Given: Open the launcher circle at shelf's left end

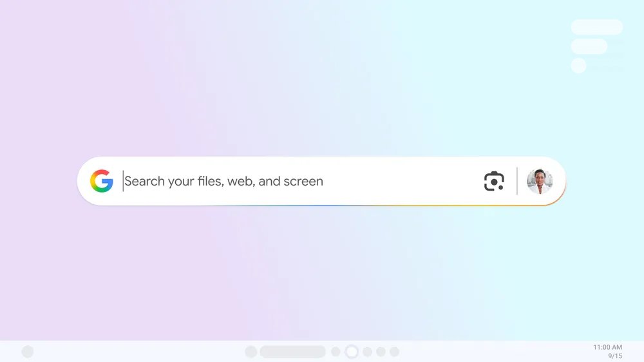Looking at the screenshot, I should click(x=28, y=352).
